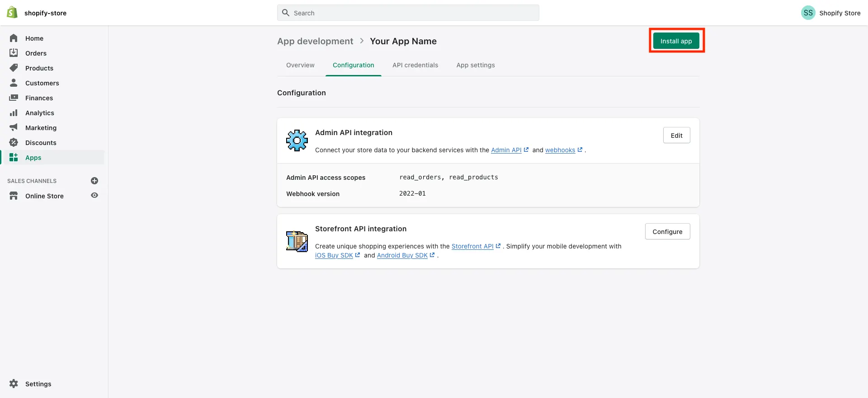Open Home via the house icon

tap(14, 38)
